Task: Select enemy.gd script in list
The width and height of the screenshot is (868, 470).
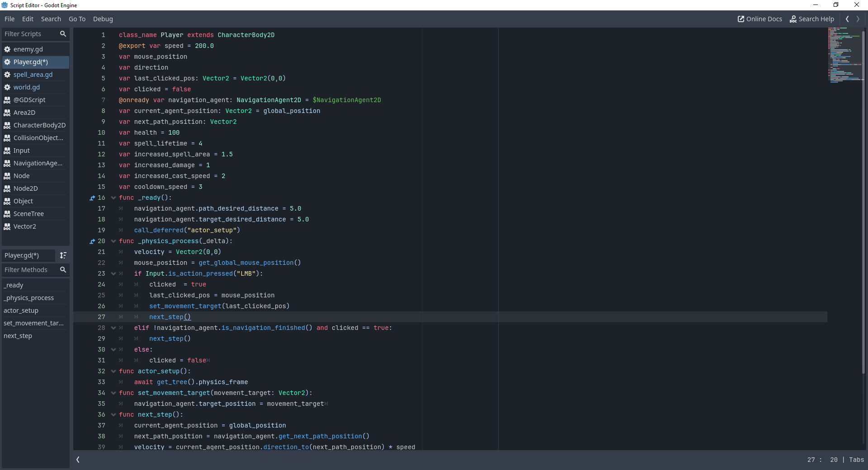Action: coord(35,49)
